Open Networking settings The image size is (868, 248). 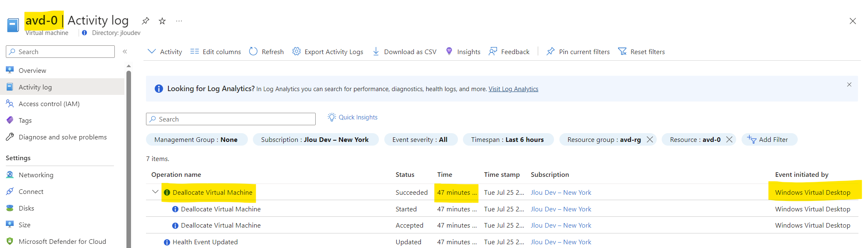(x=36, y=175)
